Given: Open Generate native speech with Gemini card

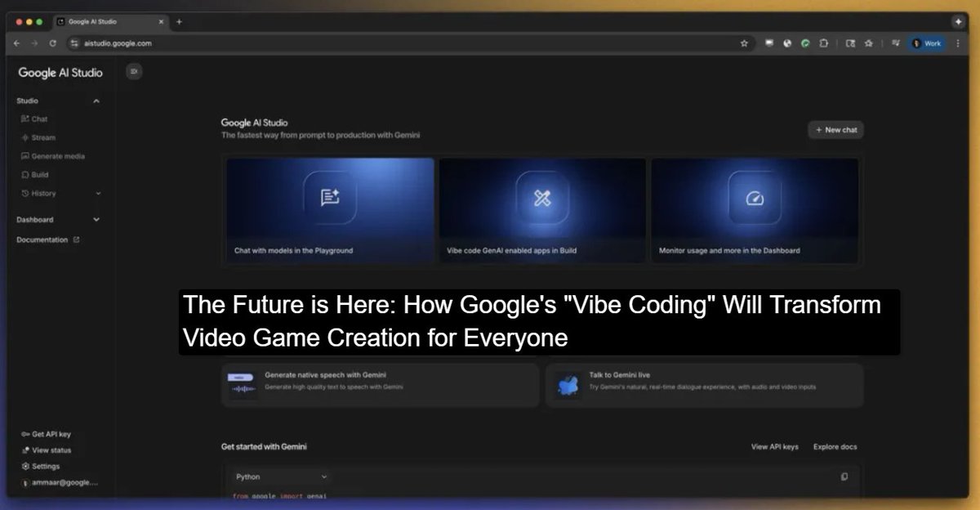Looking at the screenshot, I should click(380, 385).
